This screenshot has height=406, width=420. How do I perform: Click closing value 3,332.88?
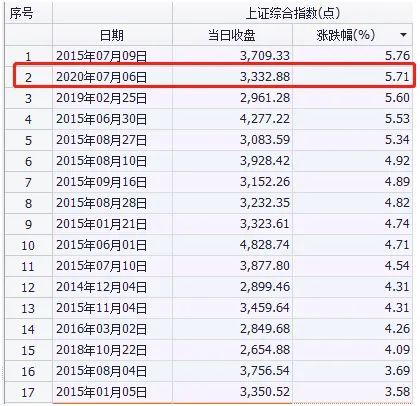pyautogui.click(x=265, y=77)
